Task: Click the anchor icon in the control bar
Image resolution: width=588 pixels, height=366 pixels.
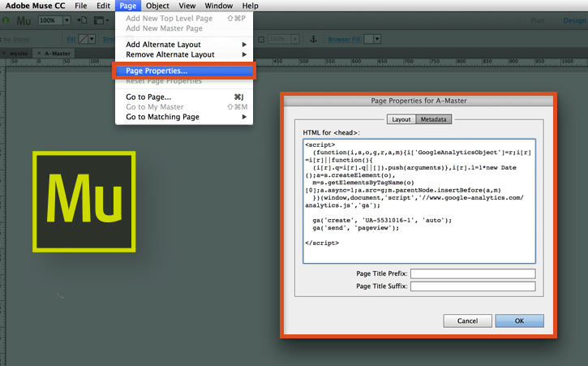Action: tap(314, 39)
